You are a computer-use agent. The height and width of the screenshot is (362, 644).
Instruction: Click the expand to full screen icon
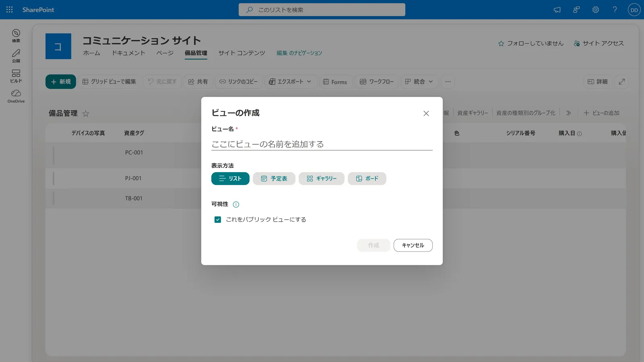(622, 82)
